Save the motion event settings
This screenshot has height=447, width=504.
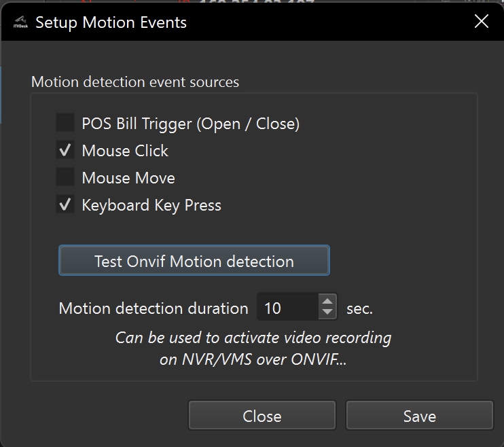pyautogui.click(x=419, y=416)
